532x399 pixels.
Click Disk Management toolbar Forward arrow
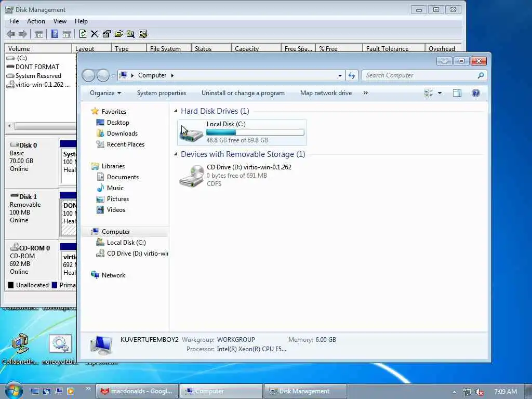[x=22, y=34]
